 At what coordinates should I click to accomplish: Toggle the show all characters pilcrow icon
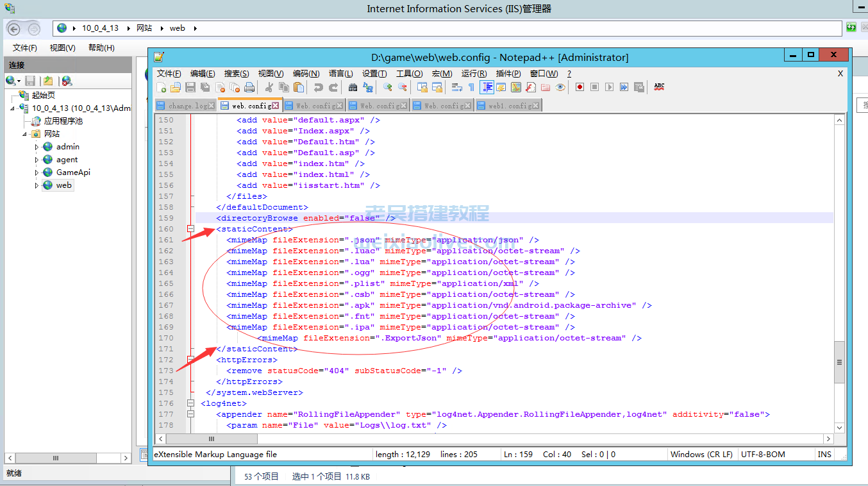471,87
